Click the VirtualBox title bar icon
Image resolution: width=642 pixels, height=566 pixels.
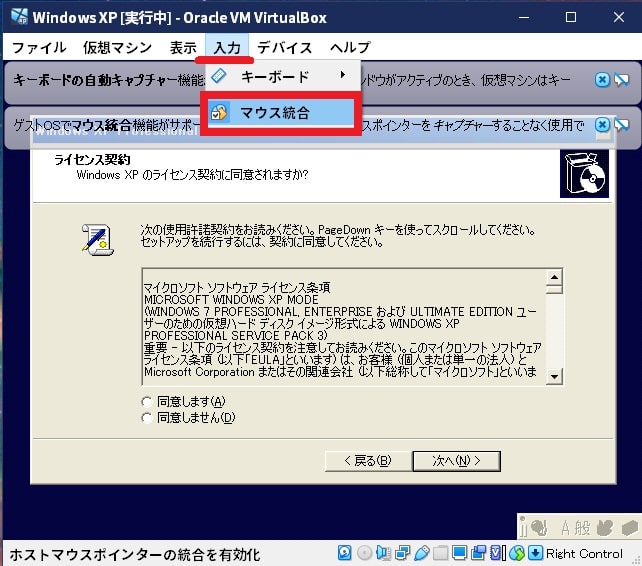19,16
